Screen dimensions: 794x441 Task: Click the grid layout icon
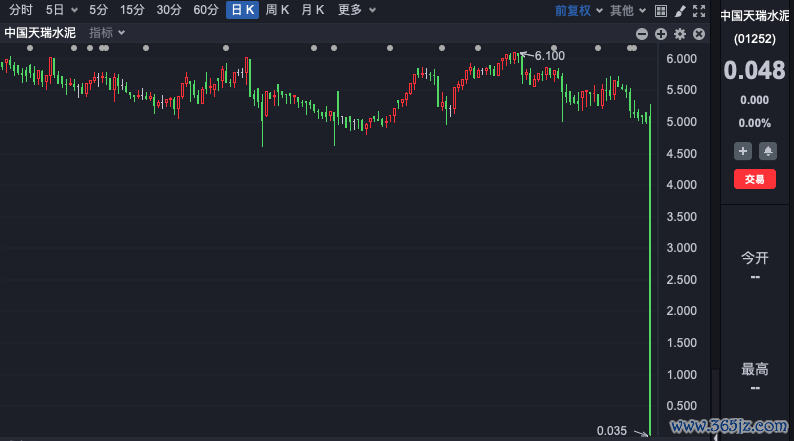tap(661, 11)
